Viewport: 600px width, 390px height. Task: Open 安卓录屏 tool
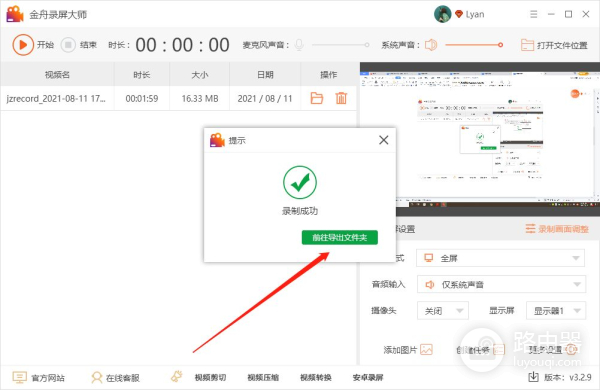pyautogui.click(x=368, y=378)
